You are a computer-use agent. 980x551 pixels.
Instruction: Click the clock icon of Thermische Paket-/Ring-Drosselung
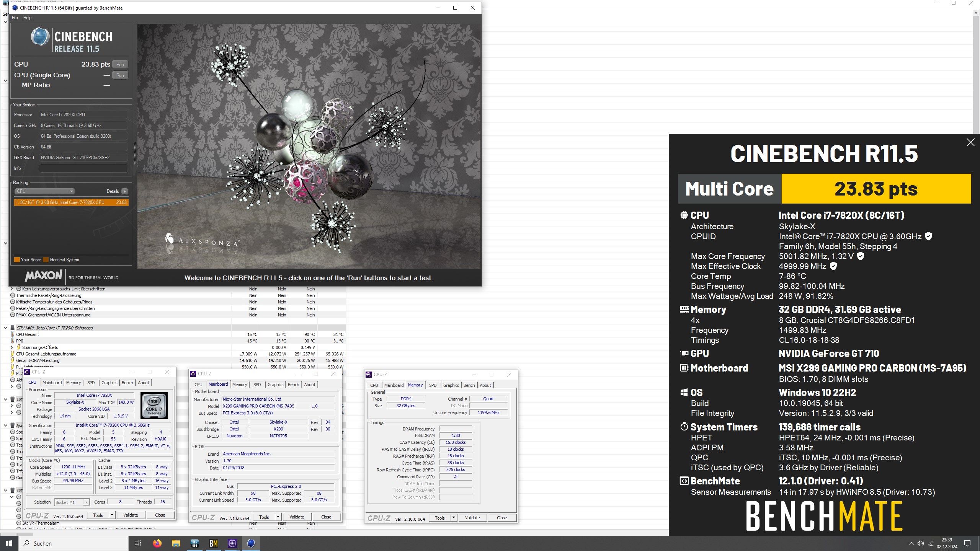coord(12,295)
